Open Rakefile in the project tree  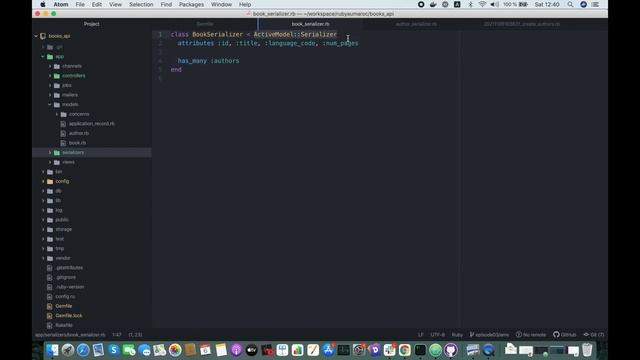64,325
